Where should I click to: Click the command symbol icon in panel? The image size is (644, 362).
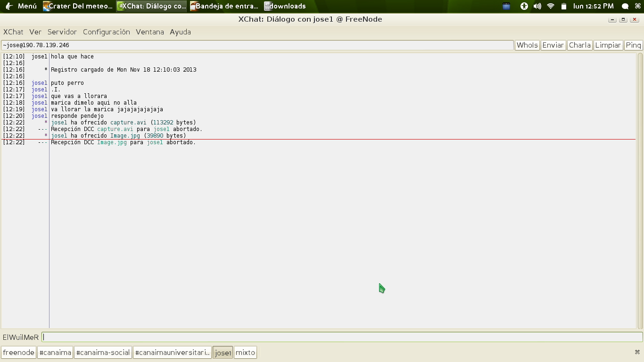click(x=637, y=6)
